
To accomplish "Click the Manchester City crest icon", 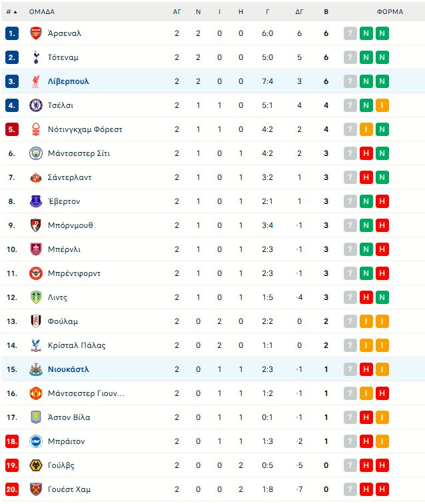I will (x=36, y=153).
